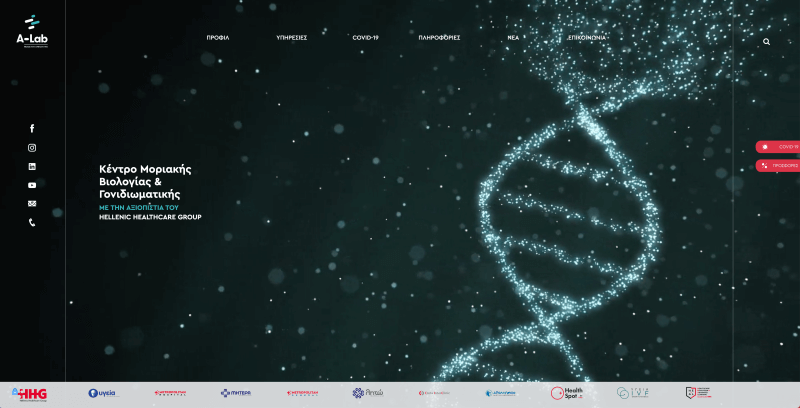This screenshot has height=408, width=800.
Task: Select COVID-19 in the top navigation
Action: 365,38
